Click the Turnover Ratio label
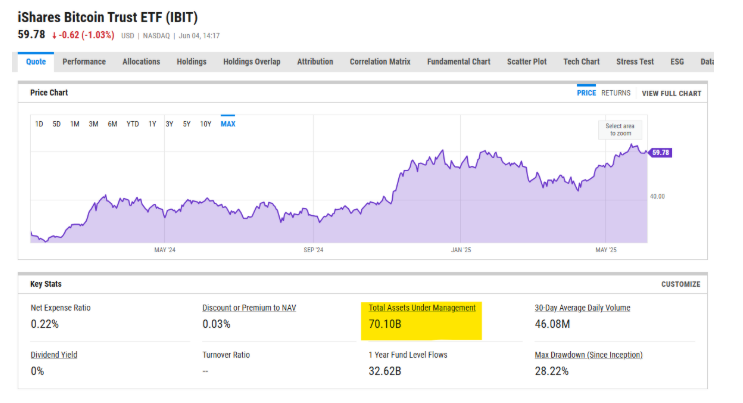Image resolution: width=743 pixels, height=403 pixels. [x=226, y=355]
